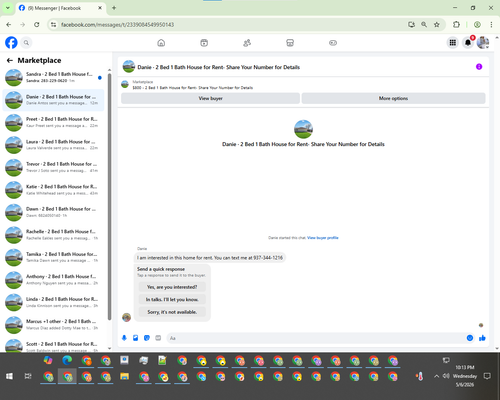Screen dimensions: 500x400
Task: Click the browser forward arrow
Action: click(22, 24)
